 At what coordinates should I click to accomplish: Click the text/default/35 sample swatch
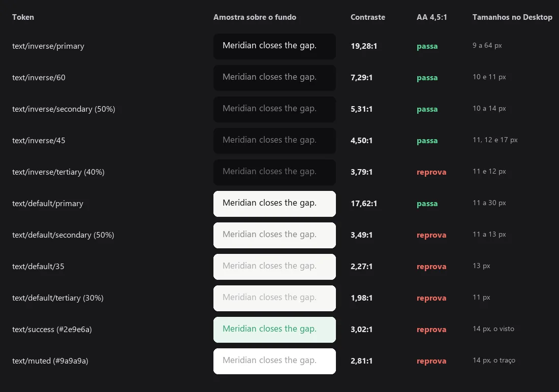pyautogui.click(x=274, y=267)
